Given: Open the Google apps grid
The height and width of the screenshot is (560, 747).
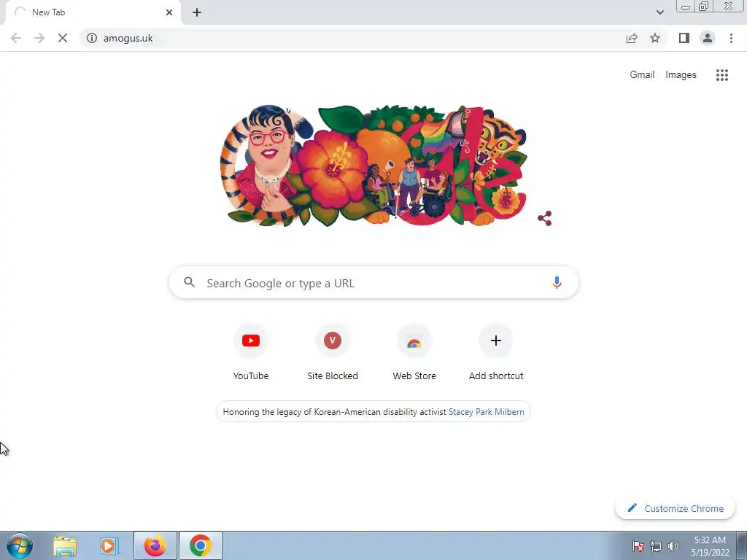Looking at the screenshot, I should click(721, 75).
